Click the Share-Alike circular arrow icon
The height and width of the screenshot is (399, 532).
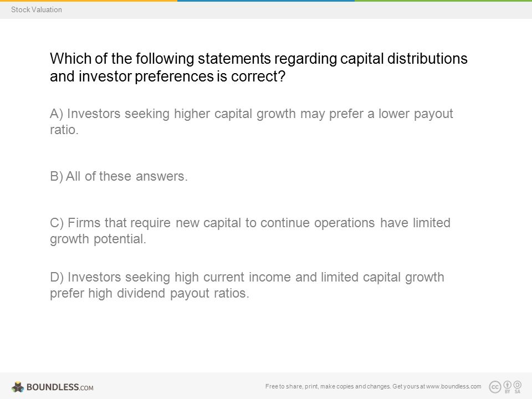518,385
